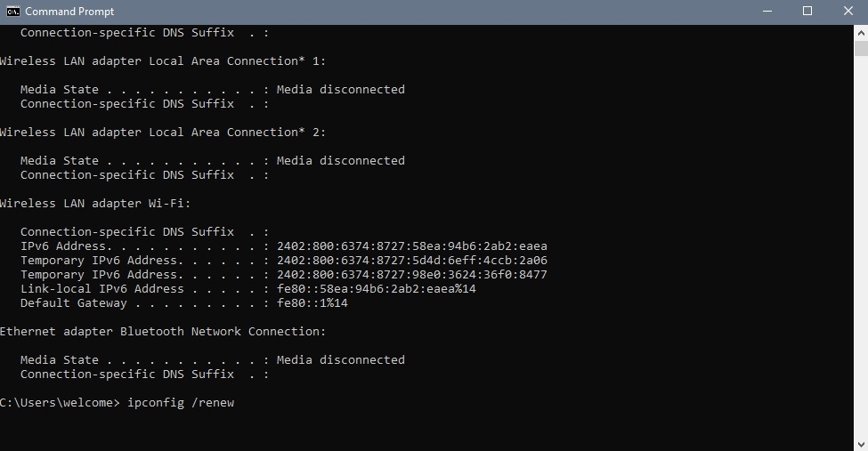This screenshot has height=451, width=868.
Task: Click the Ethernet adapter Bluetooth Network Connection heading
Action: tap(163, 332)
